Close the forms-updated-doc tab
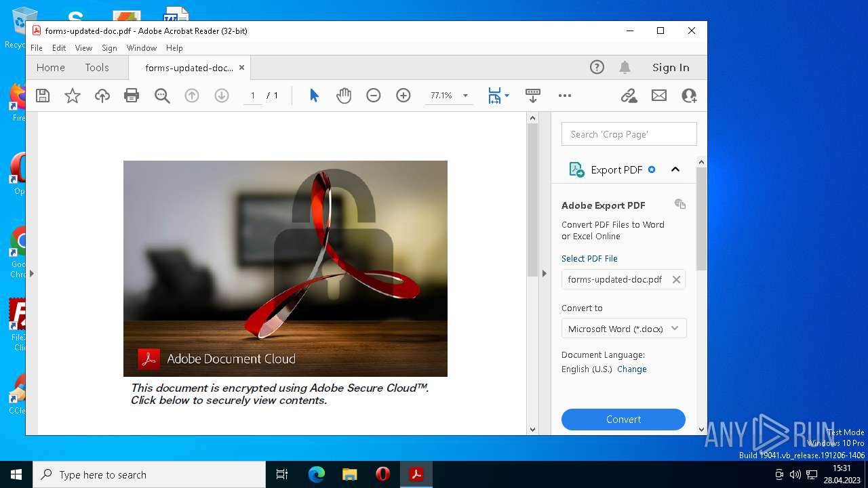Screen dimensions: 868x488 point(241,67)
